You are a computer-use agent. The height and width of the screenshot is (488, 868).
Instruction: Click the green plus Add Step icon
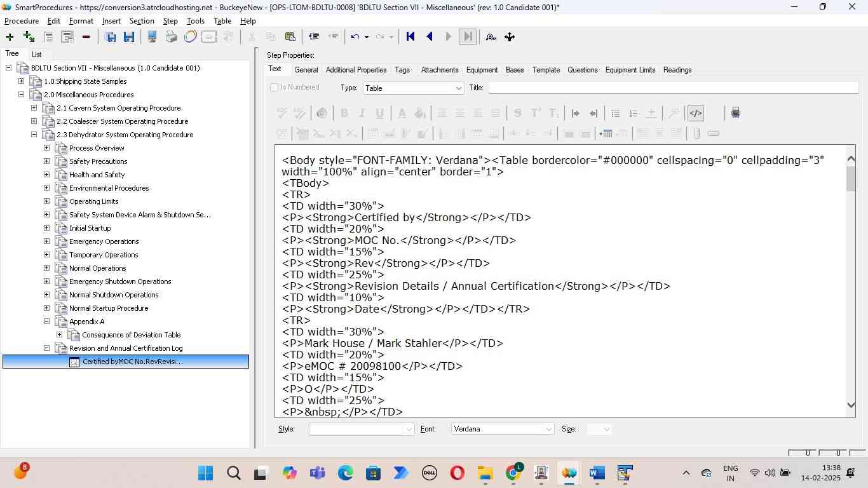coord(10,37)
